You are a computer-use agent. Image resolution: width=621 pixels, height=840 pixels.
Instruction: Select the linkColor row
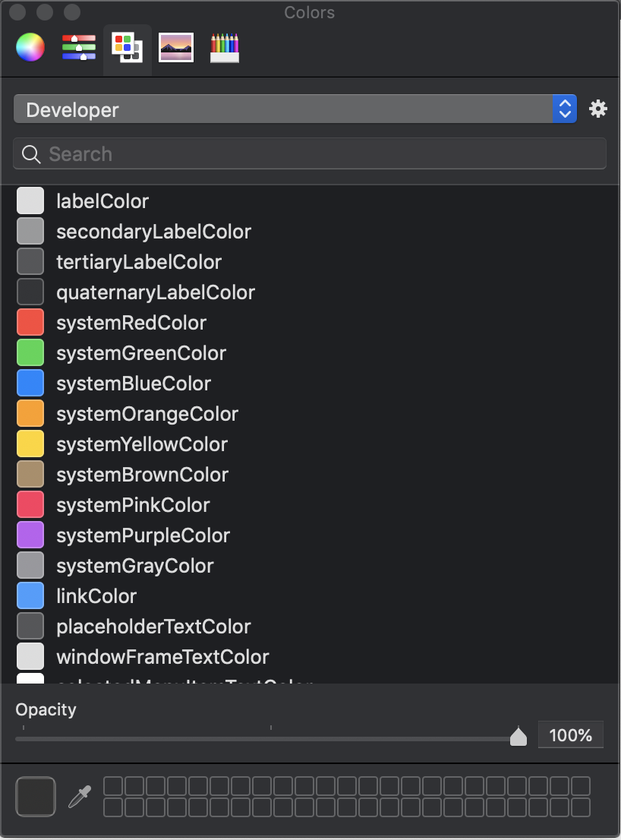pyautogui.click(x=96, y=596)
